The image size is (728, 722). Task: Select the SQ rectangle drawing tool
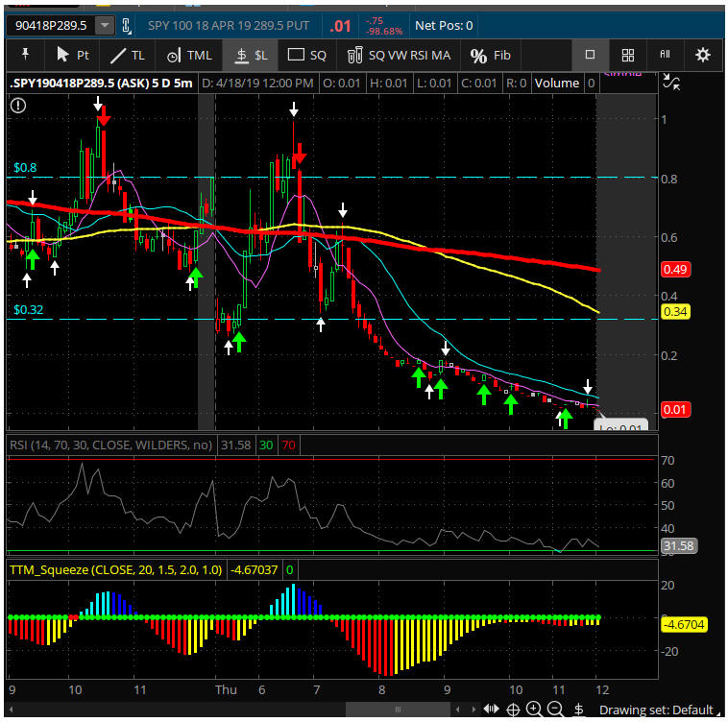[307, 55]
